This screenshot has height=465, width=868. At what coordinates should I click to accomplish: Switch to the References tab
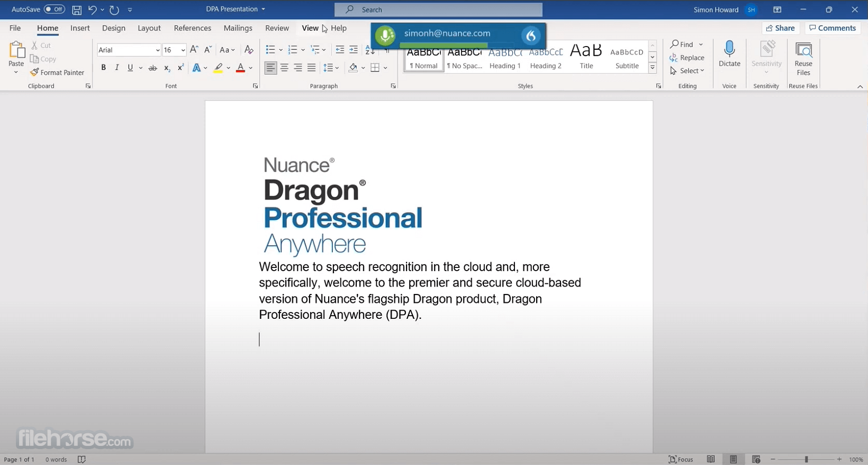pos(192,28)
